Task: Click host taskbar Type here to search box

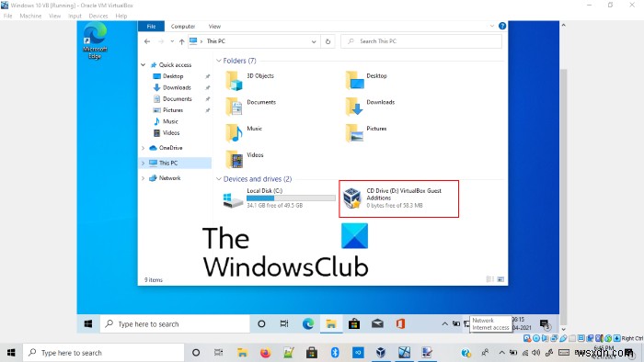Action: tap(103, 353)
